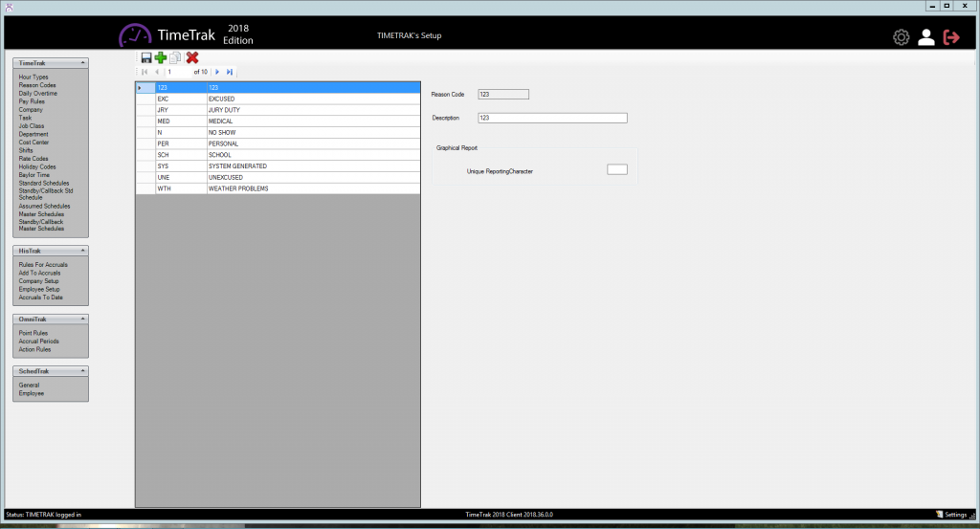Open Daily Overtime setup
980x529 pixels.
[37, 93]
